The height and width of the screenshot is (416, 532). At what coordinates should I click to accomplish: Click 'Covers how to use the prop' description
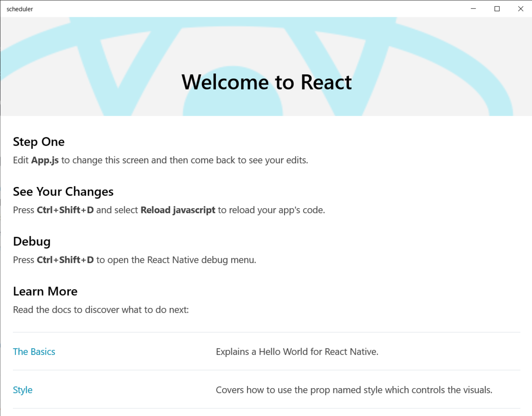(x=354, y=390)
